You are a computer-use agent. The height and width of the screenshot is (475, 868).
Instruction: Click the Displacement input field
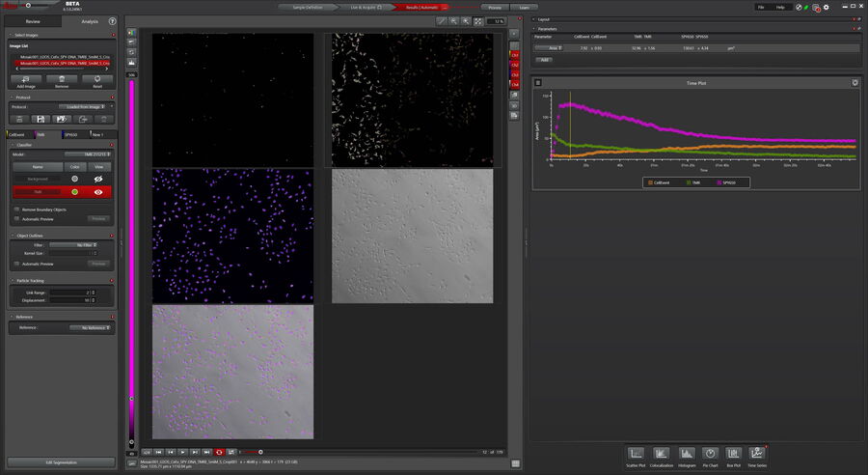click(69, 300)
